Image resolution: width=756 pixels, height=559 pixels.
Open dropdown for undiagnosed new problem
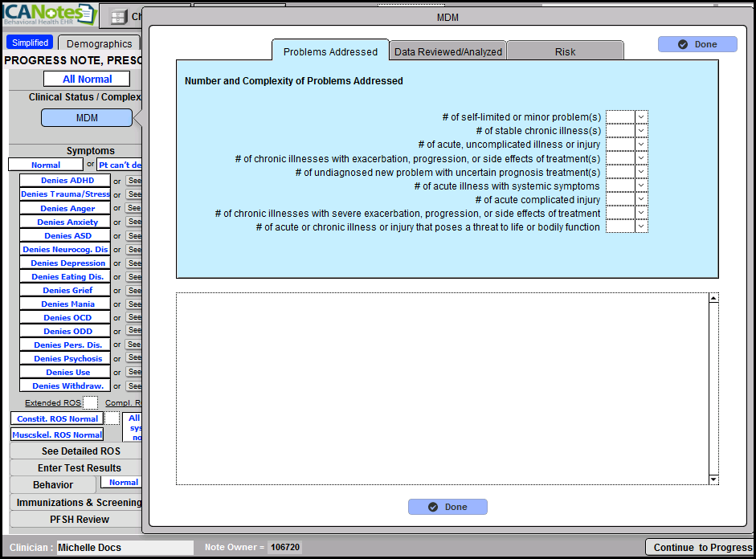tap(641, 172)
